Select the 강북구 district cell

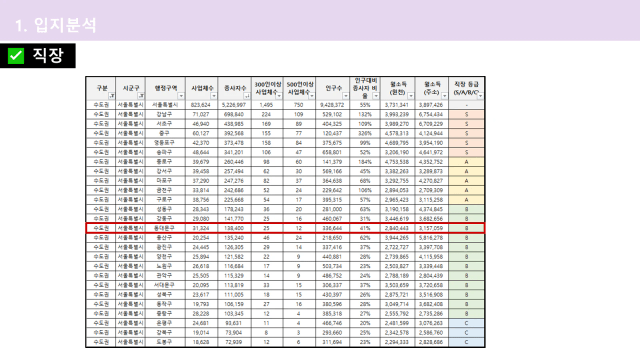point(165,333)
